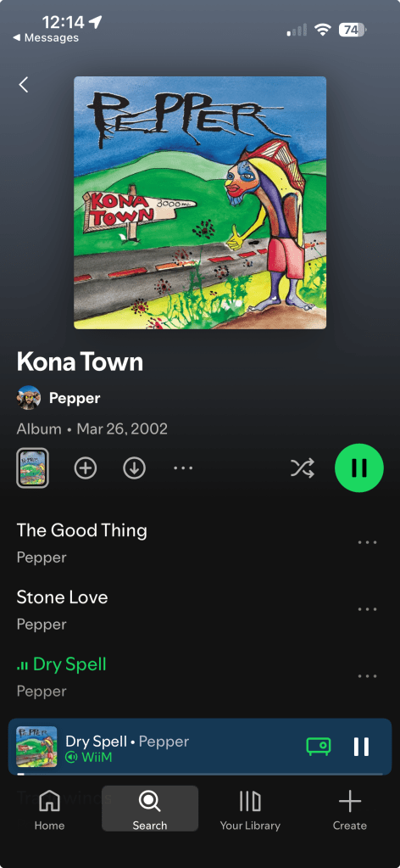
Task: Go to Home tab
Action: click(50, 810)
